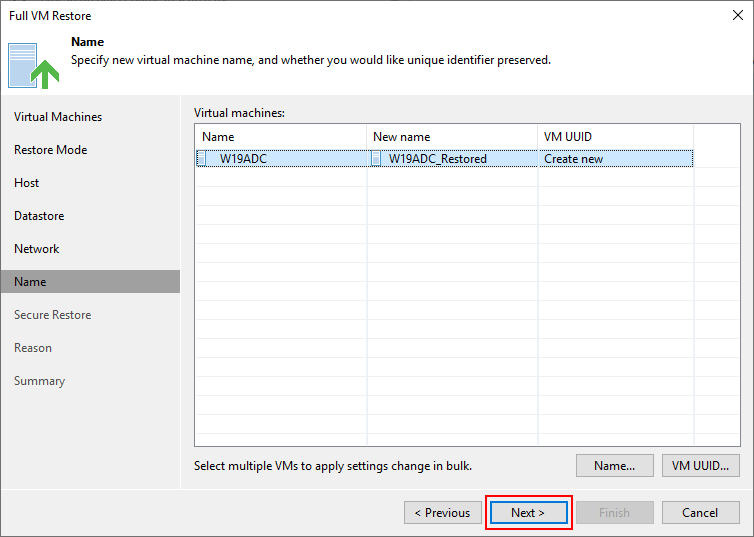The width and height of the screenshot is (754, 537).
Task: Click the disabled Finish button
Action: tap(615, 512)
